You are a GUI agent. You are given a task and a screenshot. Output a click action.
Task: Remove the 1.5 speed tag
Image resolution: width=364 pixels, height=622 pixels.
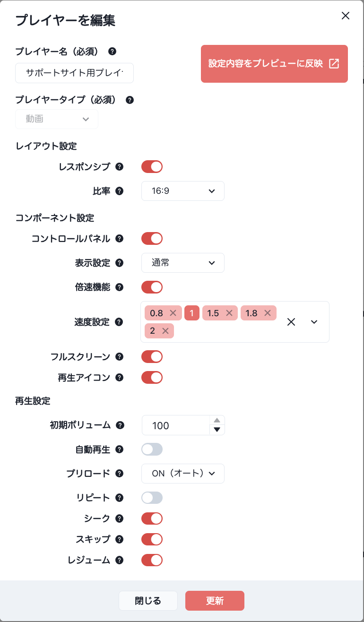tap(229, 313)
